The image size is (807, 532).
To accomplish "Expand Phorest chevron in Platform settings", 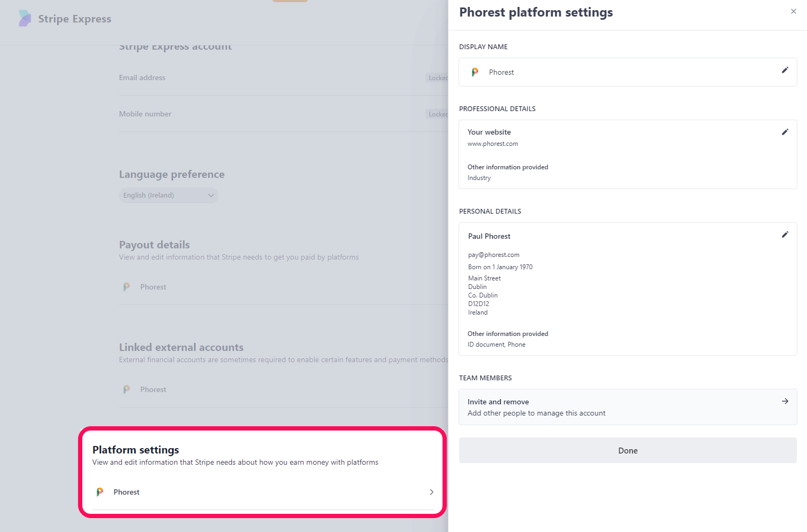I will [431, 492].
